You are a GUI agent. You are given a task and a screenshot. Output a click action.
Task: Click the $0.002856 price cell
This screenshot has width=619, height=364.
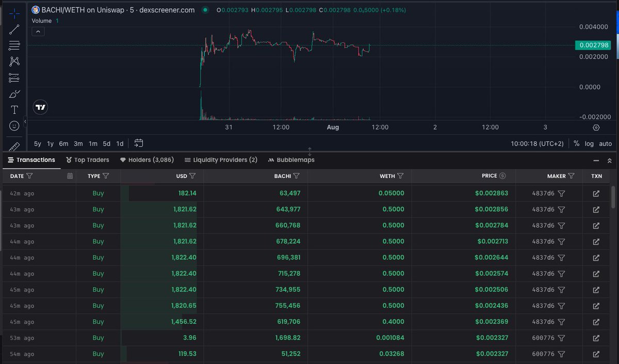pyautogui.click(x=492, y=209)
